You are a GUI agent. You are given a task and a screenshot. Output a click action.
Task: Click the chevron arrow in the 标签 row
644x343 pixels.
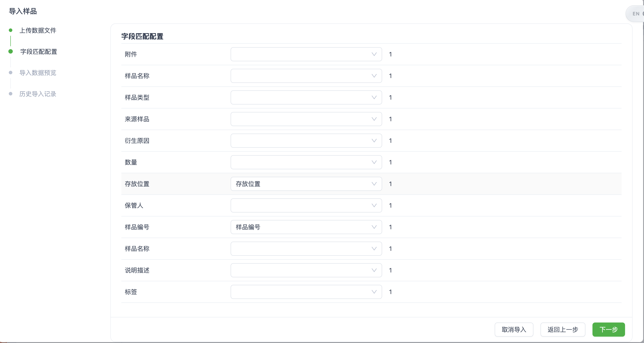[374, 292]
